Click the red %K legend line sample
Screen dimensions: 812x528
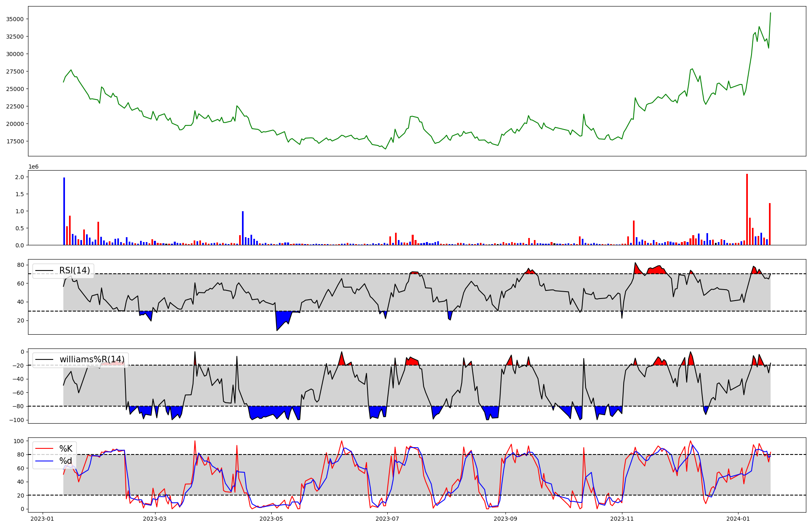pos(45,449)
